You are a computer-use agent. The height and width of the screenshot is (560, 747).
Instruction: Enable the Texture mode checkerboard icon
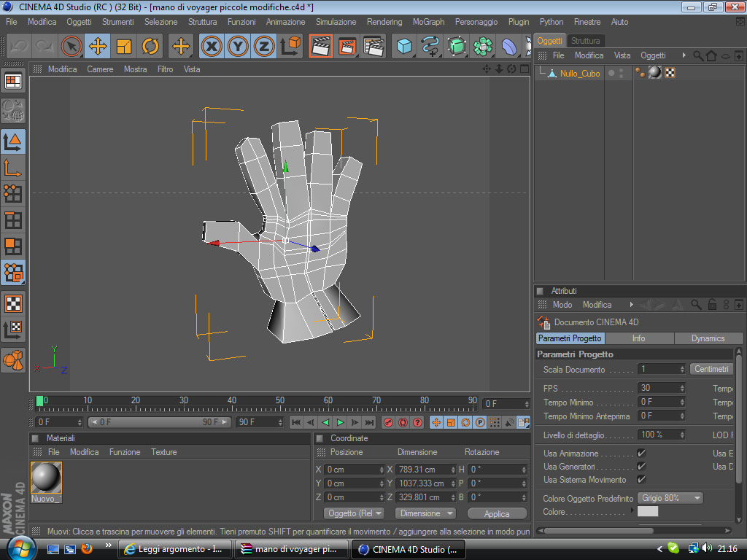[13, 303]
